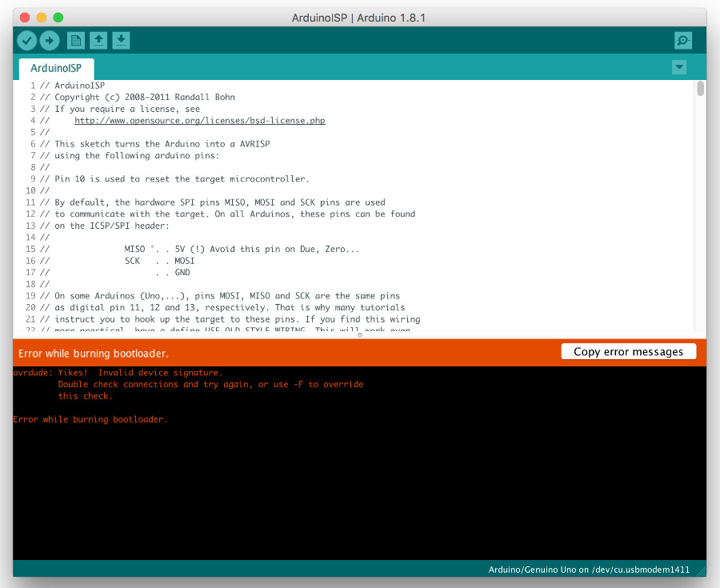Close the window with red button
This screenshot has width=720, height=588.
(x=25, y=18)
